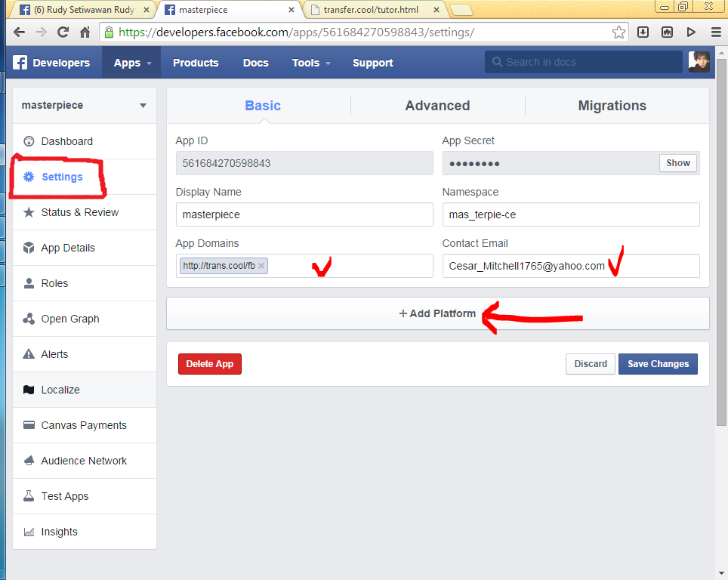The width and height of the screenshot is (728, 580).
Task: Click the App Details cube icon
Action: point(29,248)
